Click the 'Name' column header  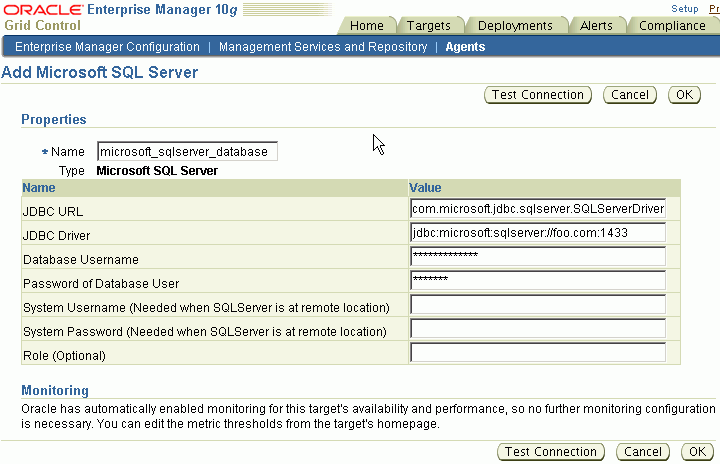point(39,188)
